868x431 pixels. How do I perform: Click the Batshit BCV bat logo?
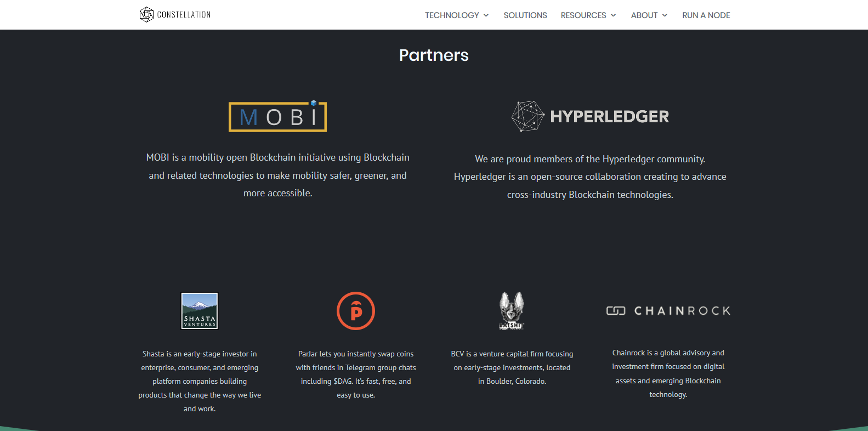coord(512,311)
